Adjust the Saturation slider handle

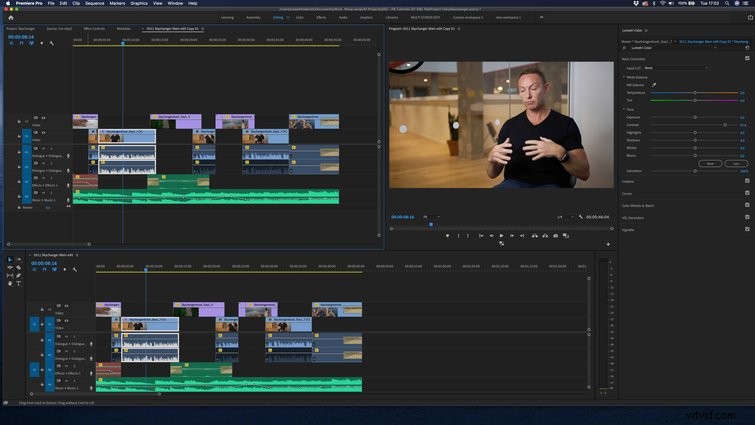coord(695,171)
